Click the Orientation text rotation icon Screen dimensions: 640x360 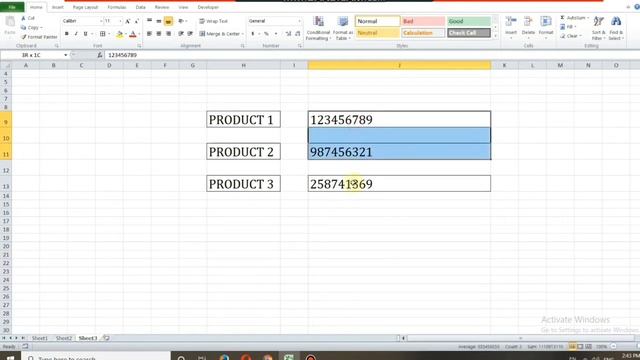click(x=181, y=21)
